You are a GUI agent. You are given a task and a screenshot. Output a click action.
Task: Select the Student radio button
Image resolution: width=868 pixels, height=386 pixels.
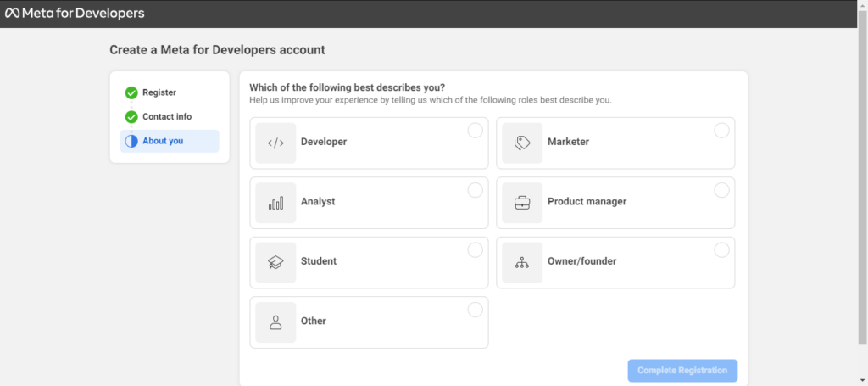coord(476,249)
